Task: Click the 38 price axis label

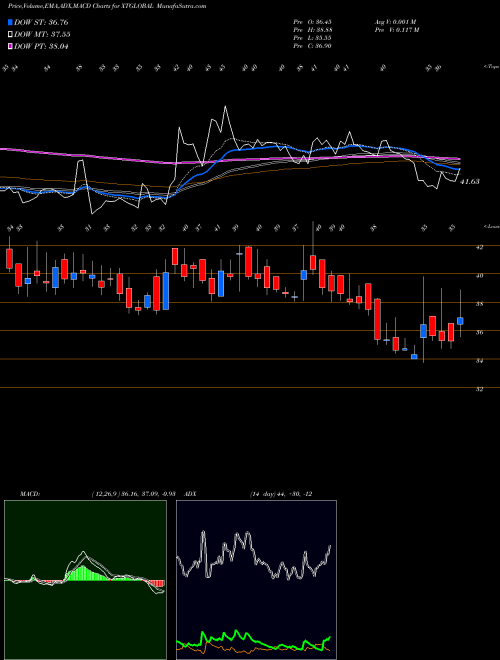Action: click(x=479, y=304)
